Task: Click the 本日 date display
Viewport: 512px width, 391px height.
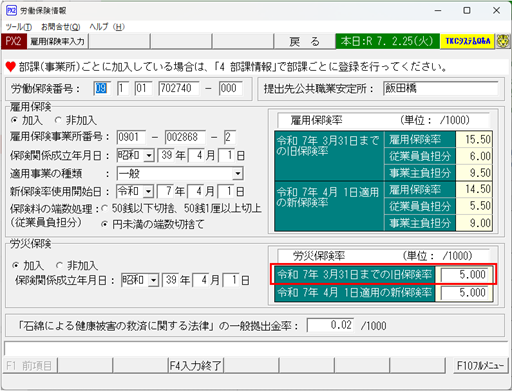Action: pyautogui.click(x=387, y=41)
